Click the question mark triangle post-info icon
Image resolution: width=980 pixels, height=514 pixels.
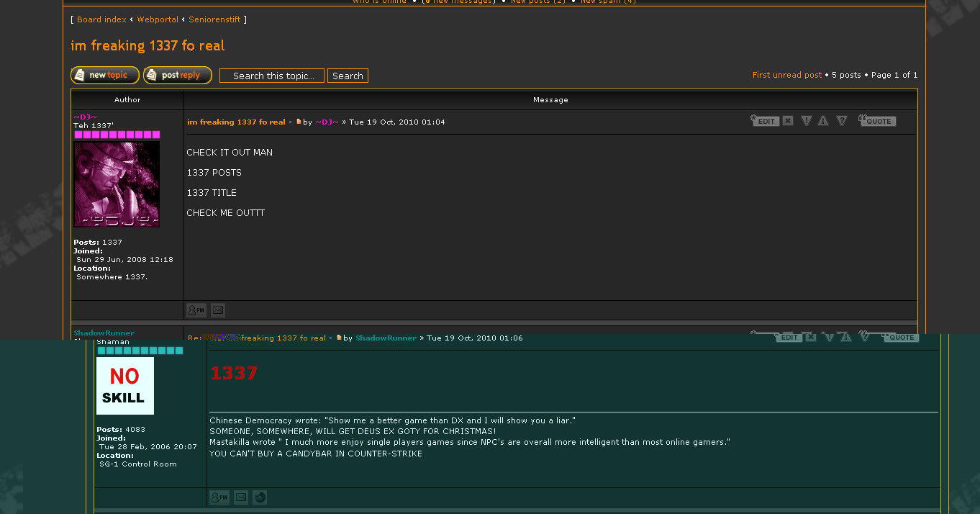click(841, 121)
